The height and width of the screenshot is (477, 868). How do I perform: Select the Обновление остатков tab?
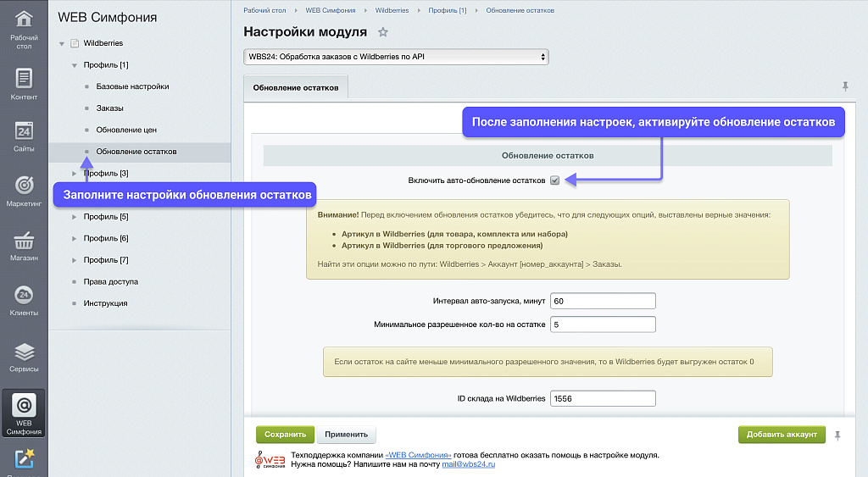click(x=295, y=87)
